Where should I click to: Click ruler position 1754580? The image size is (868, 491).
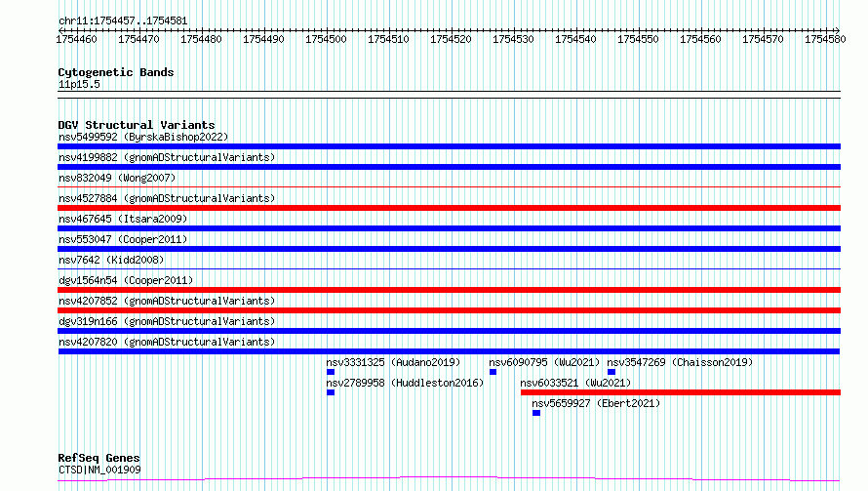825,39
